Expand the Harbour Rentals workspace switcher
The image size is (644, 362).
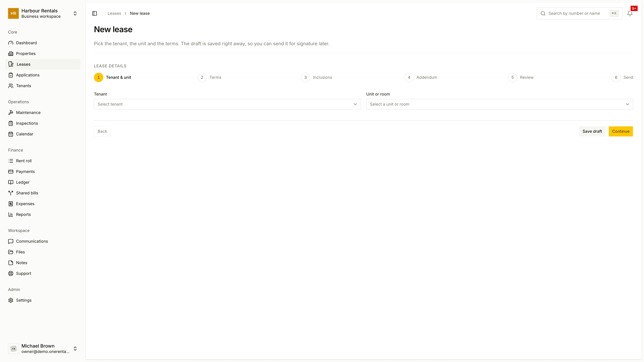75,13
